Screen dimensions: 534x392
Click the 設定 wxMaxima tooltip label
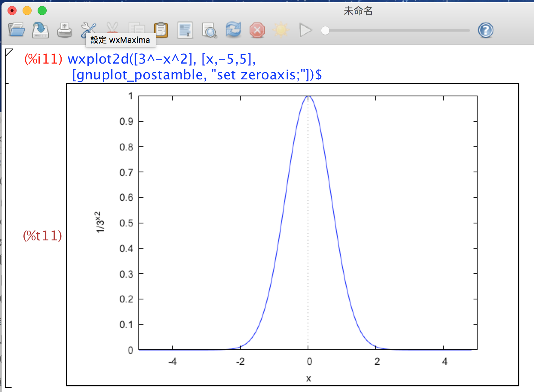click(120, 40)
